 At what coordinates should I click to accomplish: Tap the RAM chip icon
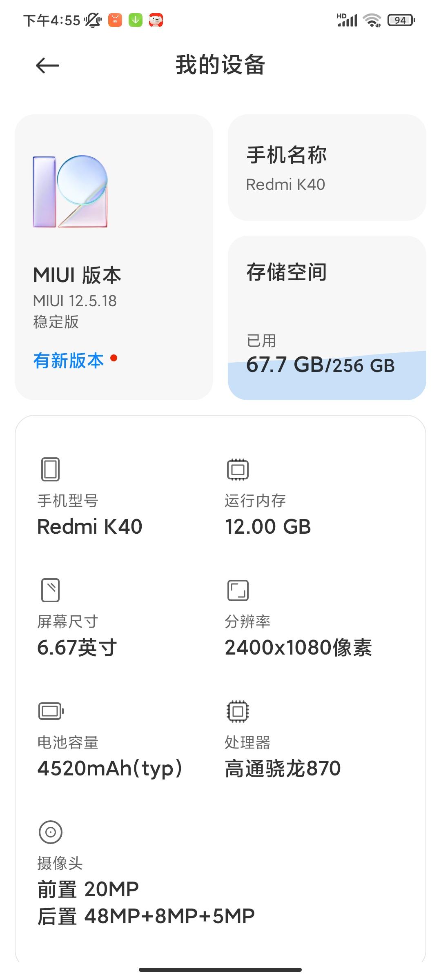pos(238,469)
